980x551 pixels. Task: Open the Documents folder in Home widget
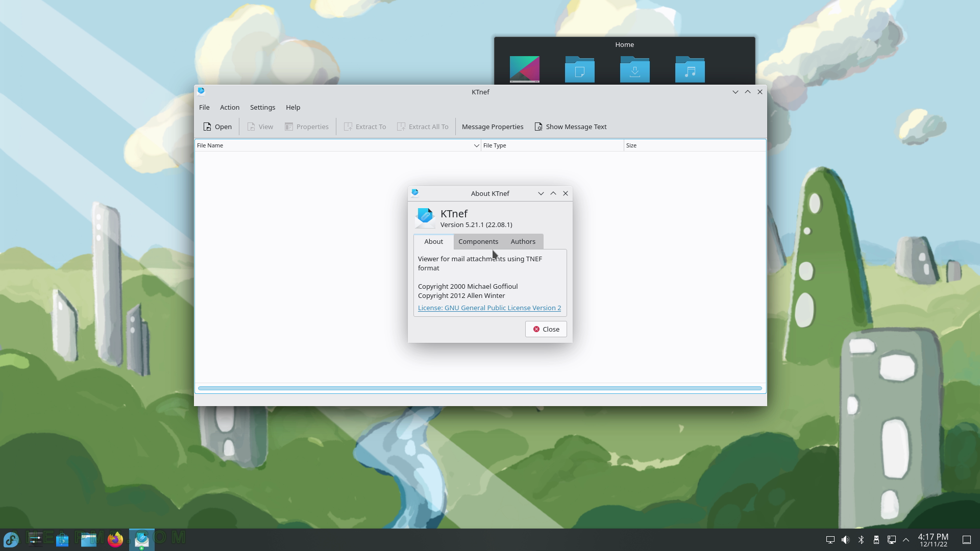580,69
